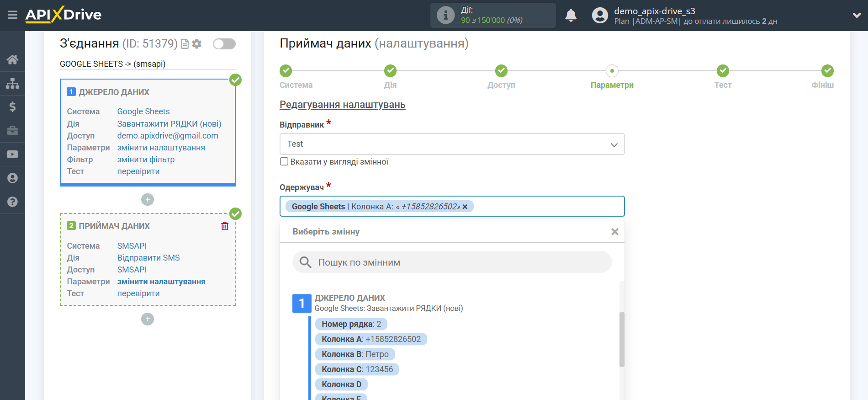Open the YouTube video sidebar icon

tap(12, 155)
